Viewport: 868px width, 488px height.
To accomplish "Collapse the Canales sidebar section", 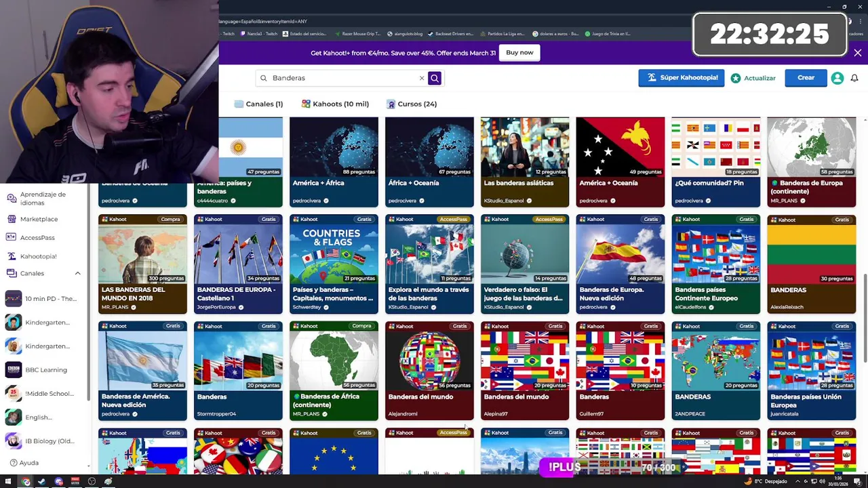I will pyautogui.click(x=77, y=273).
